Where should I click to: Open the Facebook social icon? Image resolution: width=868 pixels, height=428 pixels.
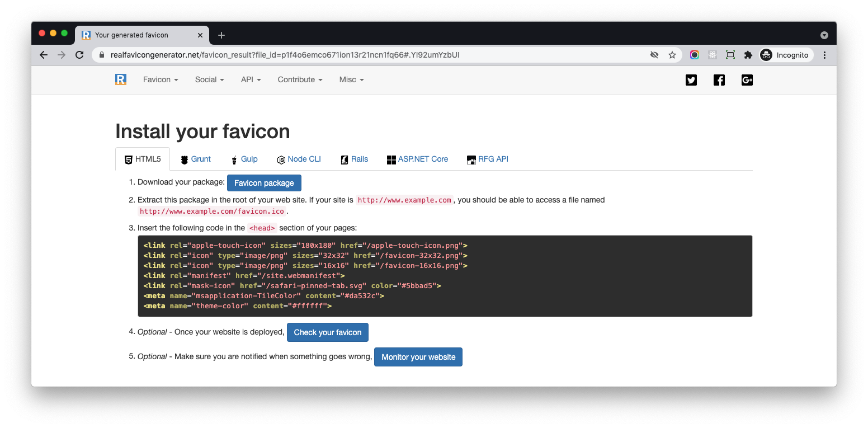click(719, 80)
